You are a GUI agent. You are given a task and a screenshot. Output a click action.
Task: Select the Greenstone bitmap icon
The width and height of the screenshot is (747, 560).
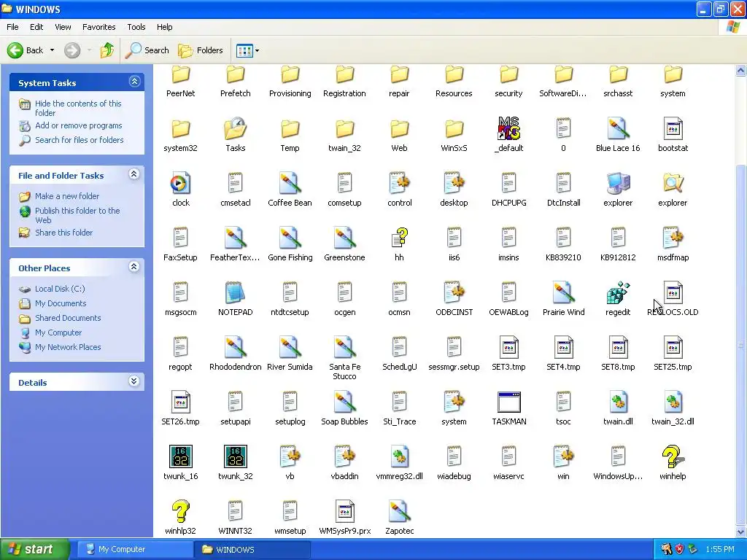[x=344, y=238]
